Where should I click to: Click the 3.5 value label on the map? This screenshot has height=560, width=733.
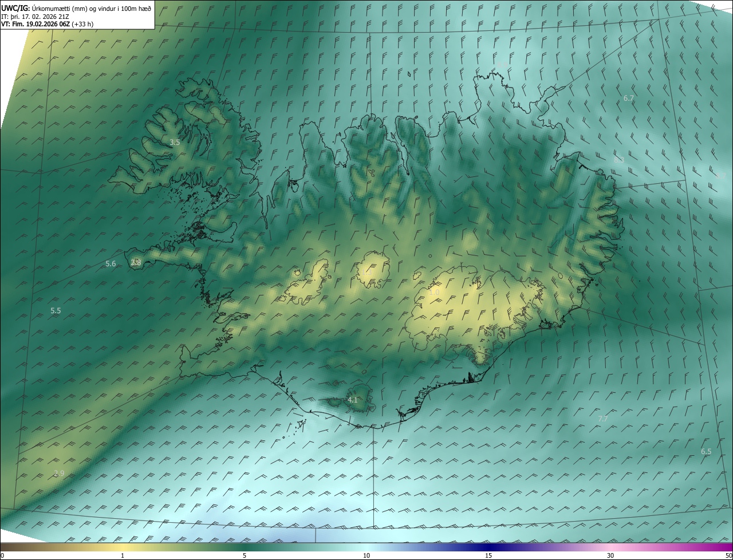coord(175,142)
